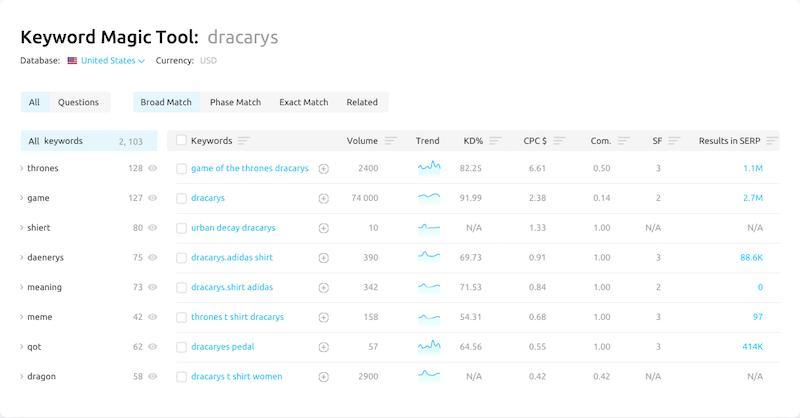
Task: Click United States flag icon
Action: (x=72, y=60)
